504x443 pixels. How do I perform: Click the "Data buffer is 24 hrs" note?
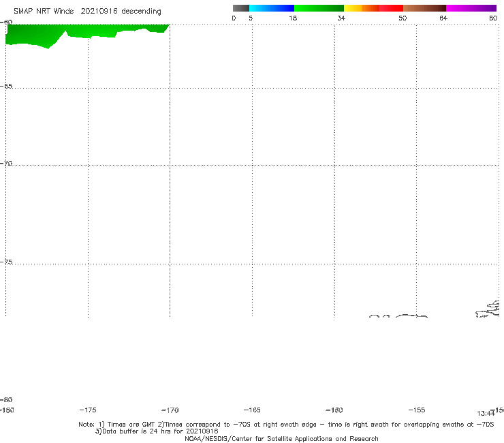(x=157, y=431)
